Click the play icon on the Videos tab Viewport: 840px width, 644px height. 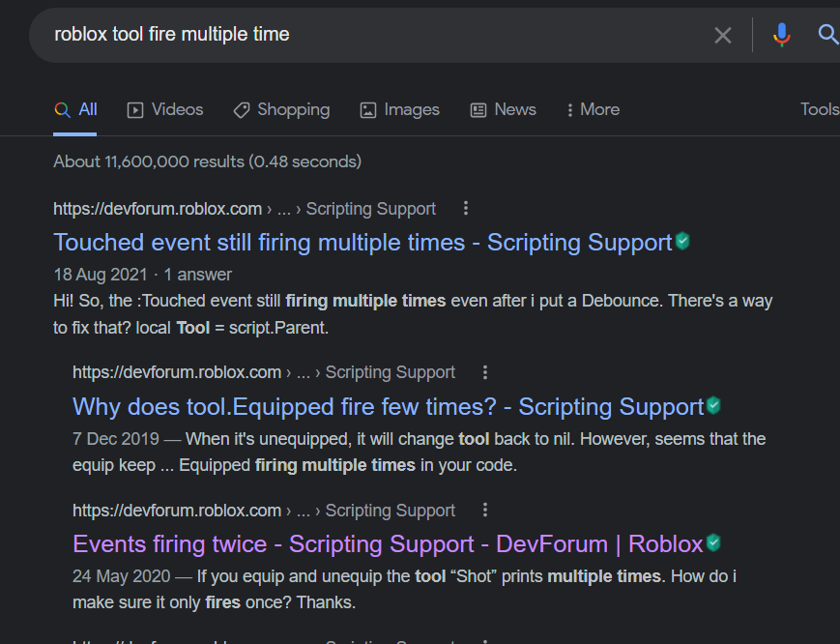click(134, 109)
